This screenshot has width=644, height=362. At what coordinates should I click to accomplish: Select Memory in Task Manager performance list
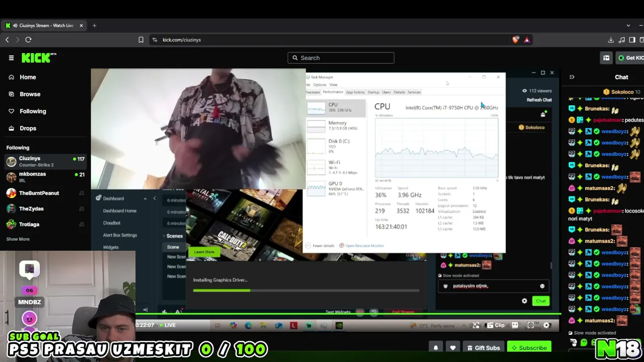[336, 126]
